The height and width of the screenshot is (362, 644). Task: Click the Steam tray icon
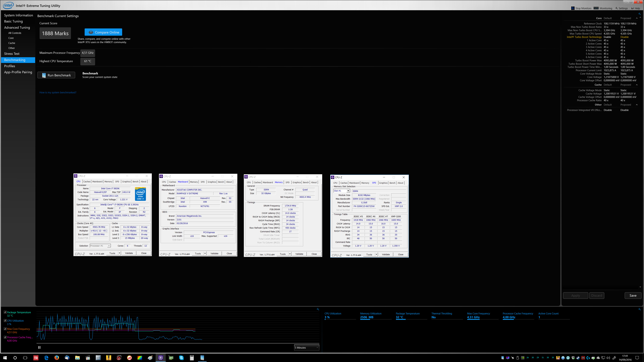[578, 358]
